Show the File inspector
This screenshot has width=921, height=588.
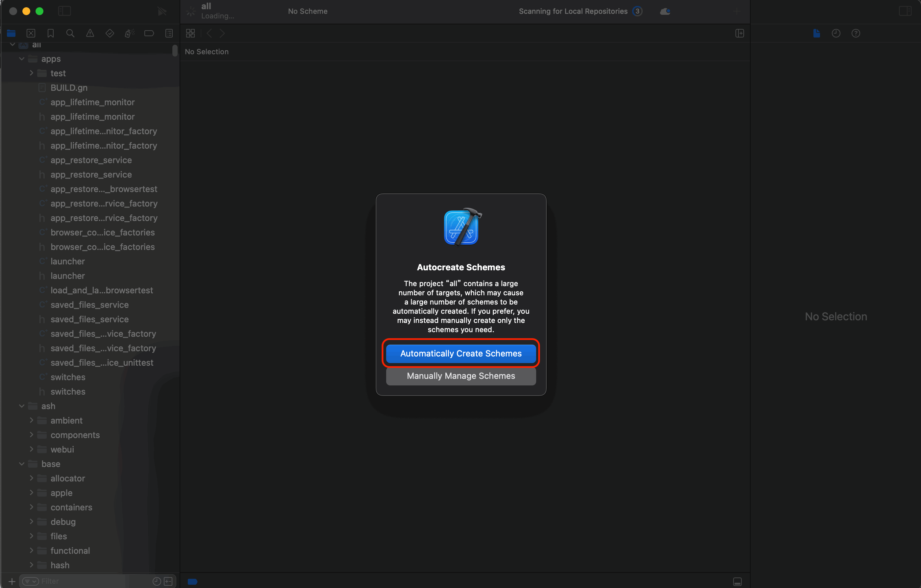click(x=817, y=33)
